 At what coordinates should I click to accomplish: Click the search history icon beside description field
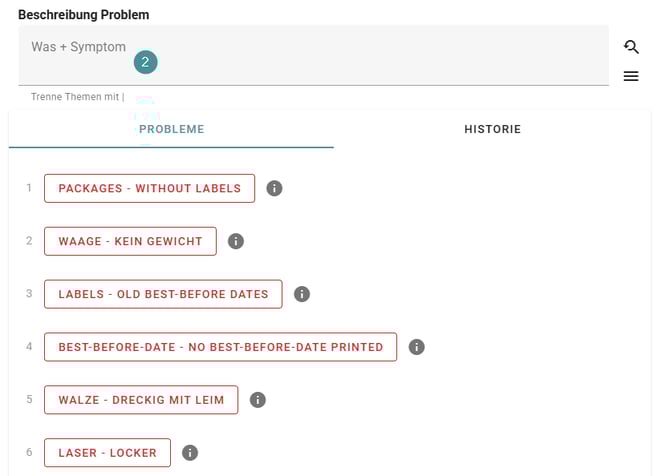point(631,47)
